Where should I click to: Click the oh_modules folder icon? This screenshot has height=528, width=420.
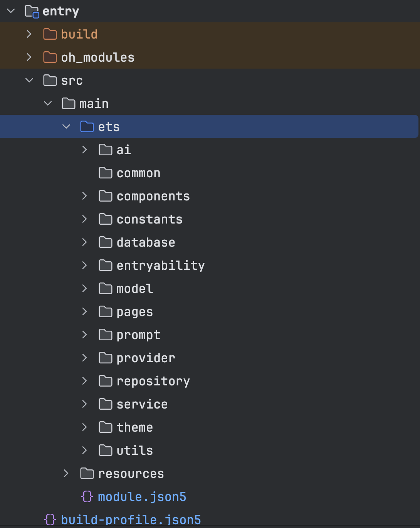pyautogui.click(x=50, y=57)
